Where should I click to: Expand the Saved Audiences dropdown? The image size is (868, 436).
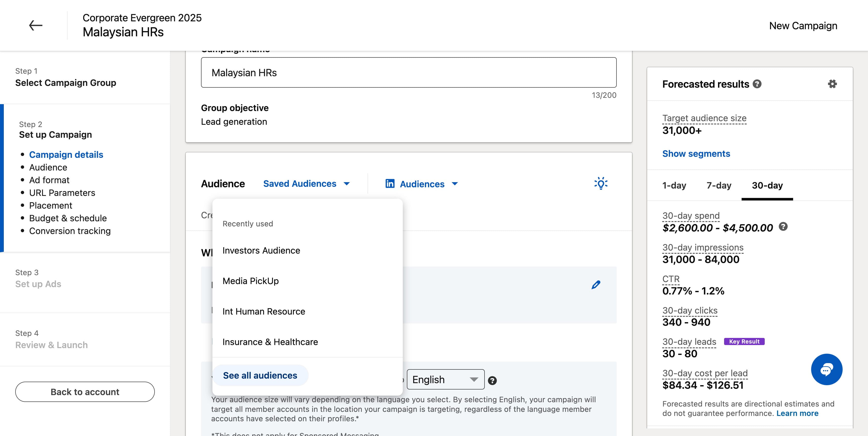point(306,183)
